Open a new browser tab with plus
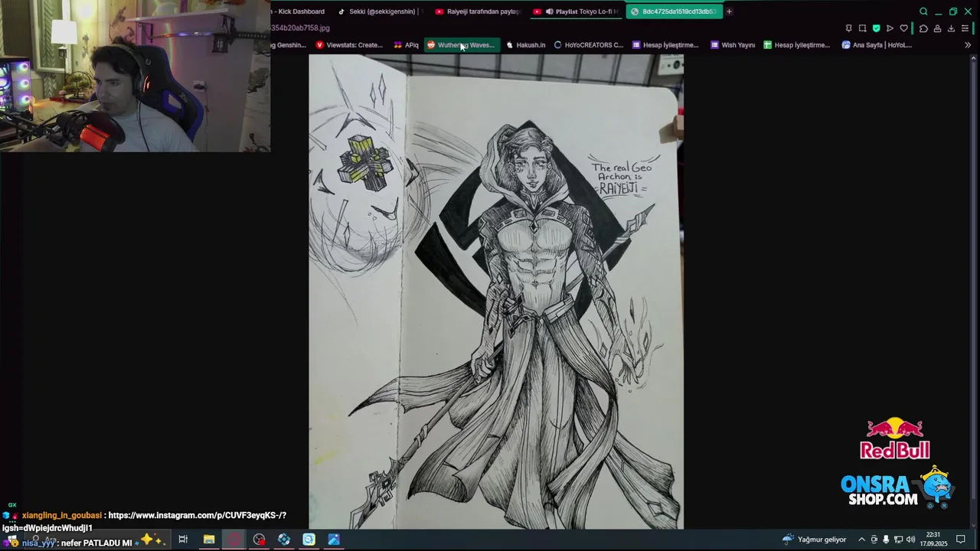This screenshot has height=551, width=980. coord(729,11)
